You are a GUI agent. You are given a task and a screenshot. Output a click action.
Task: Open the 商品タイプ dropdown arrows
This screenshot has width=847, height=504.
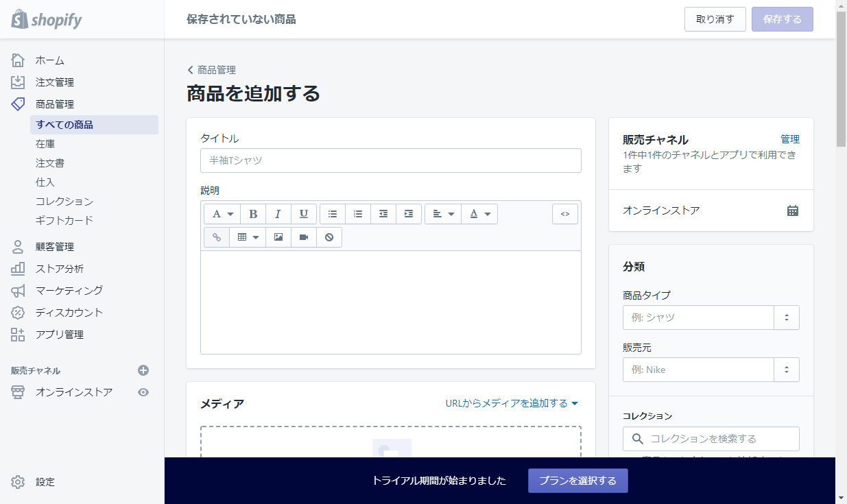coord(787,317)
